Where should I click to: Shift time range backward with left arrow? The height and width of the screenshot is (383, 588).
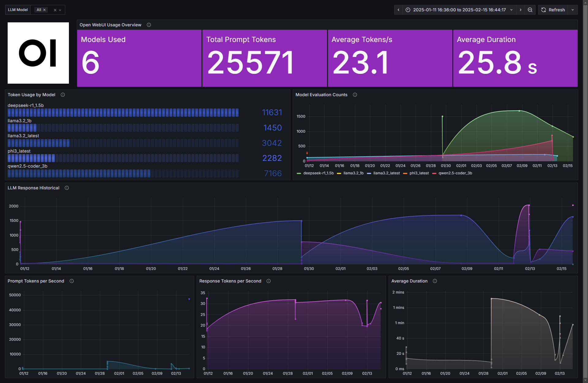point(398,10)
